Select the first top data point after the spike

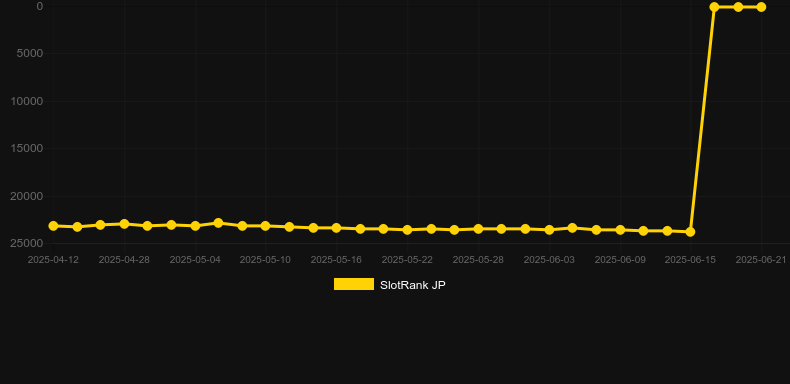714,7
